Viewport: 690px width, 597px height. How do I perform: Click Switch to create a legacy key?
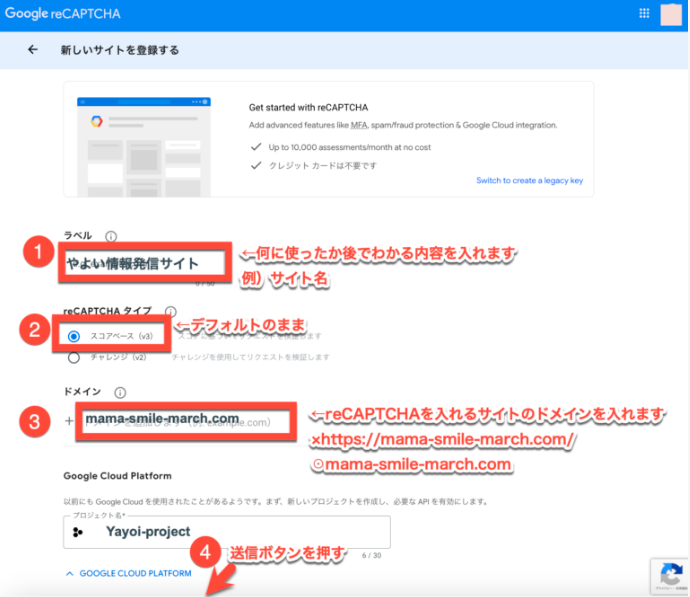529,181
